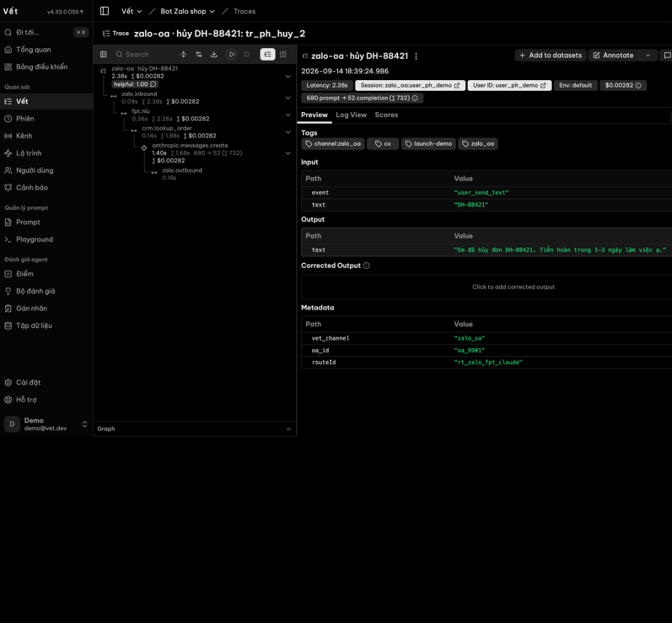The width and height of the screenshot is (672, 623).
Task: Open Người dùng users page
Action: [46, 170]
